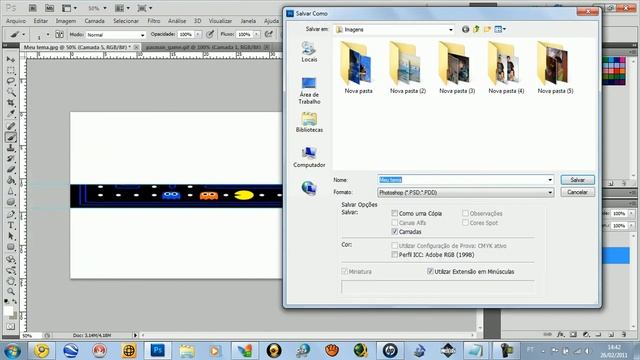Open the Nova pasta (5) folder
640x360 pixels.
555,68
